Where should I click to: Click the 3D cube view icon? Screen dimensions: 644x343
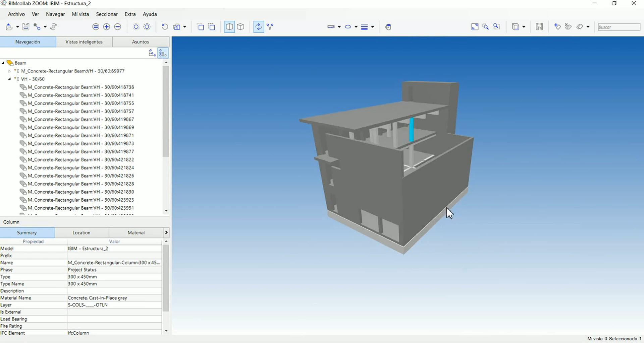point(240,27)
